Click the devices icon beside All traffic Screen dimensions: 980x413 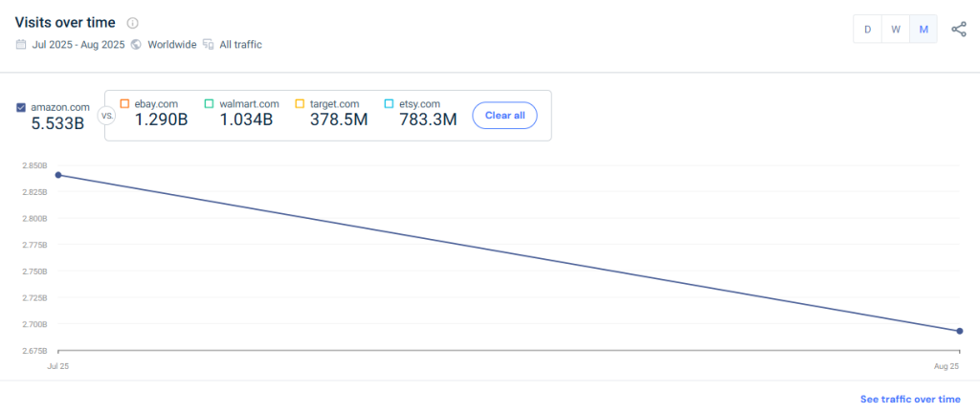click(208, 44)
